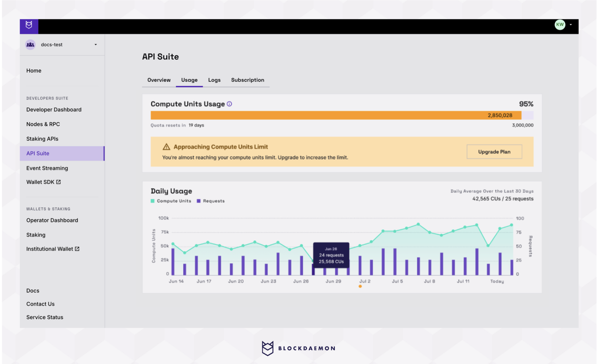This screenshot has height=364, width=597.
Task: Click 'Approaching Compute Units Limit' alert title
Action: (x=221, y=147)
